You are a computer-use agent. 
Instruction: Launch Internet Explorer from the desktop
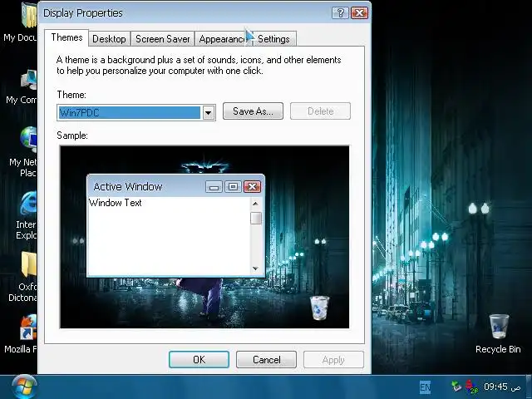[x=27, y=215]
